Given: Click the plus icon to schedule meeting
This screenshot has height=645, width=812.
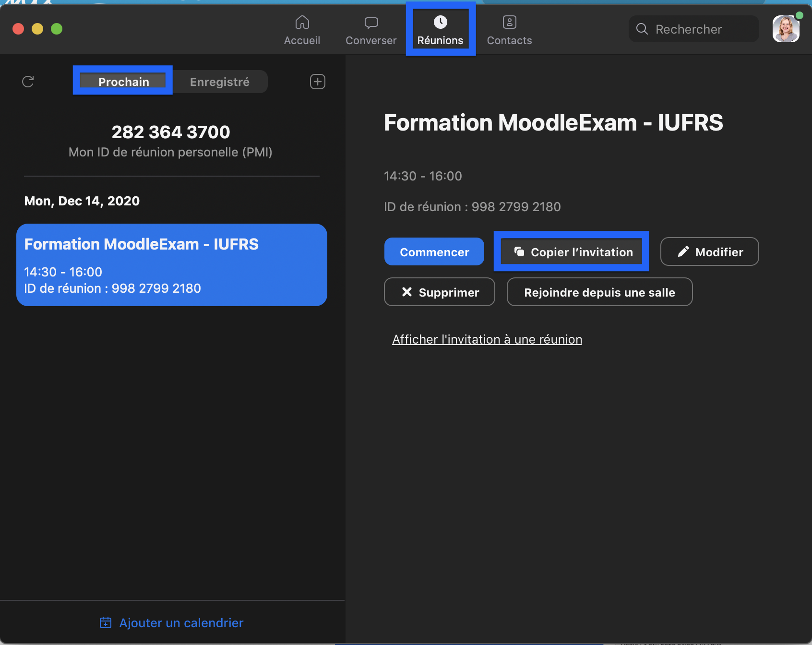Looking at the screenshot, I should 317,82.
